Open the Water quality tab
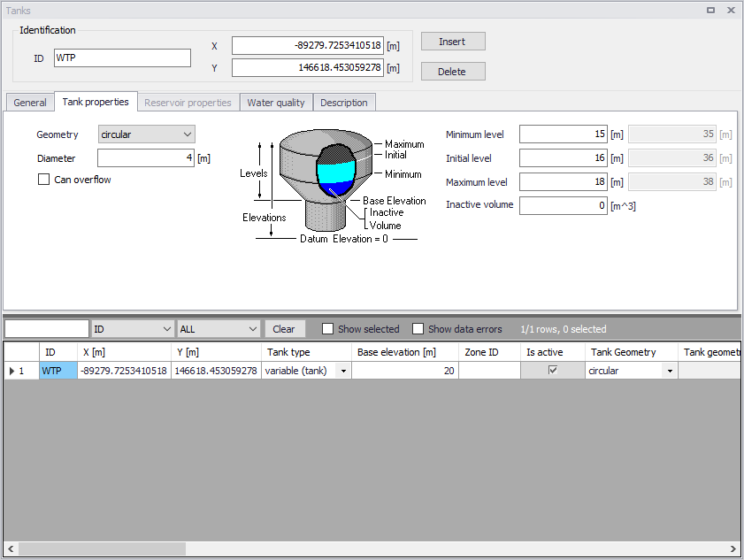Screen dimensions: 744x560 [276, 103]
